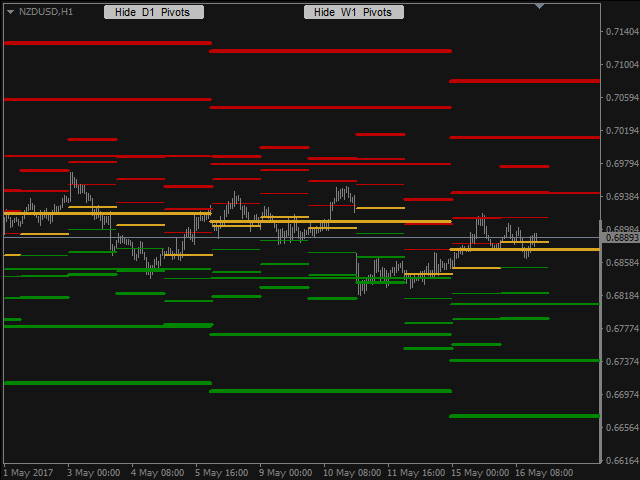Click the 0.66164 price scale label

coord(622,461)
